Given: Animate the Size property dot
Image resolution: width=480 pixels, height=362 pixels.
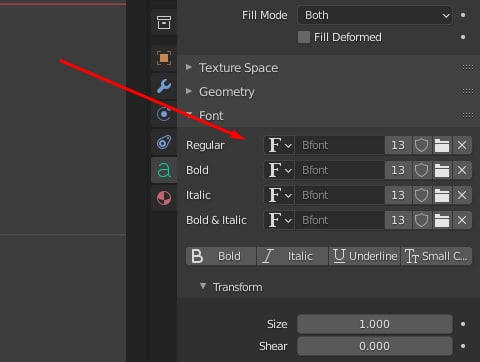Looking at the screenshot, I should click(463, 324).
